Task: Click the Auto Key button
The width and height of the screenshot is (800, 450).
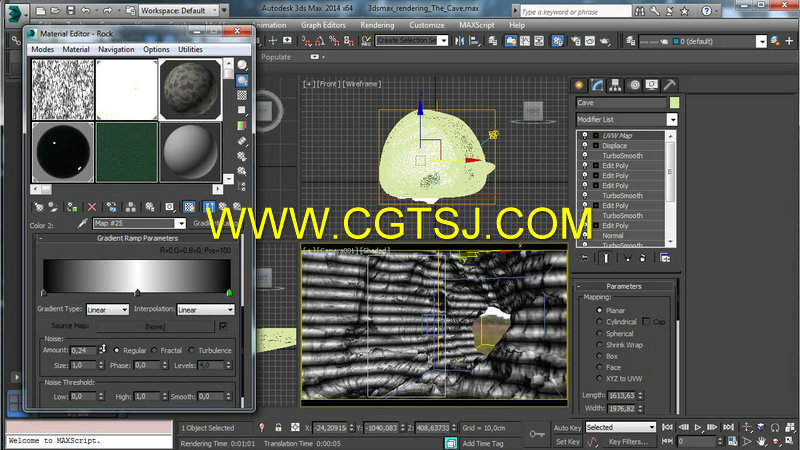Action: [x=567, y=428]
